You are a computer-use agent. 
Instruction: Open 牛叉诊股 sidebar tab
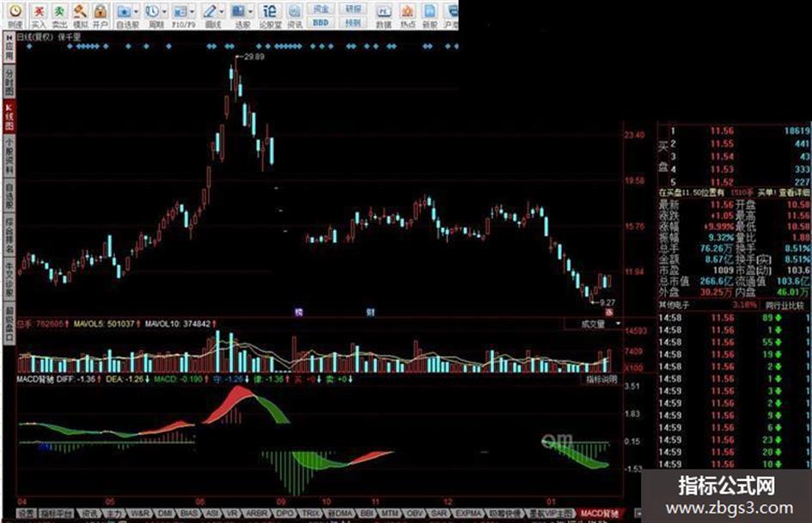click(x=9, y=279)
